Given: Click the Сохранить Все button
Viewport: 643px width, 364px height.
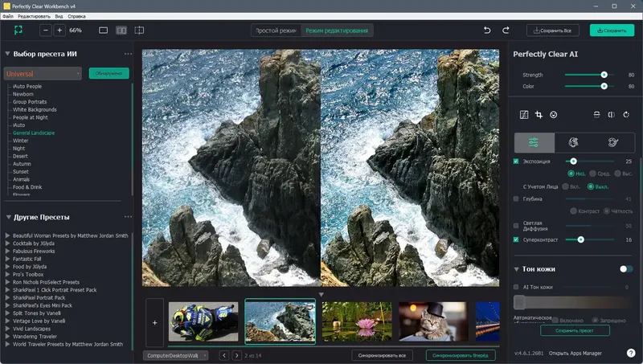Looking at the screenshot, I should (553, 31).
